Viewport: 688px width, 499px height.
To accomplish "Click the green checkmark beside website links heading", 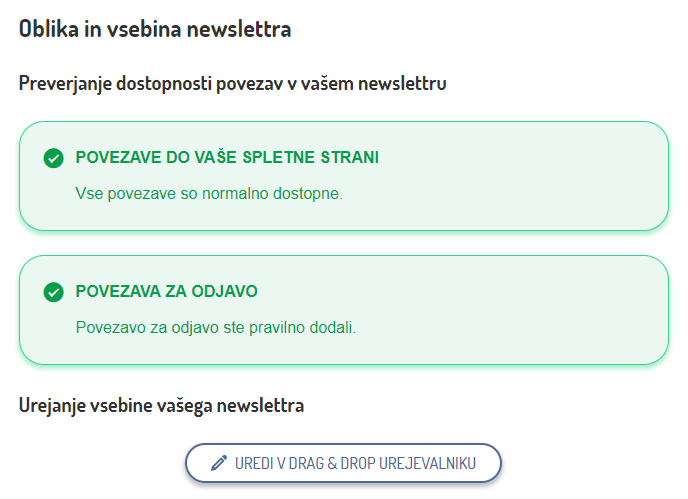I will pos(54,158).
